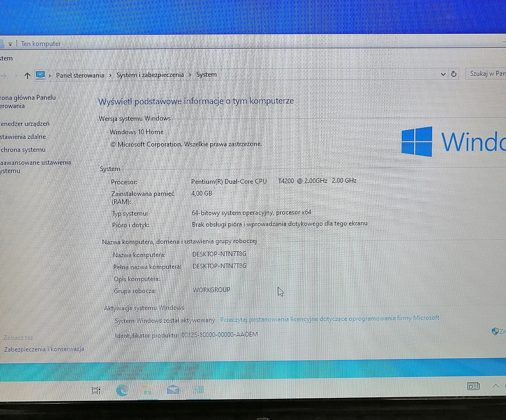Show hidden tray icons chevron
The width and height of the screenshot is (506, 420).
tap(496, 386)
